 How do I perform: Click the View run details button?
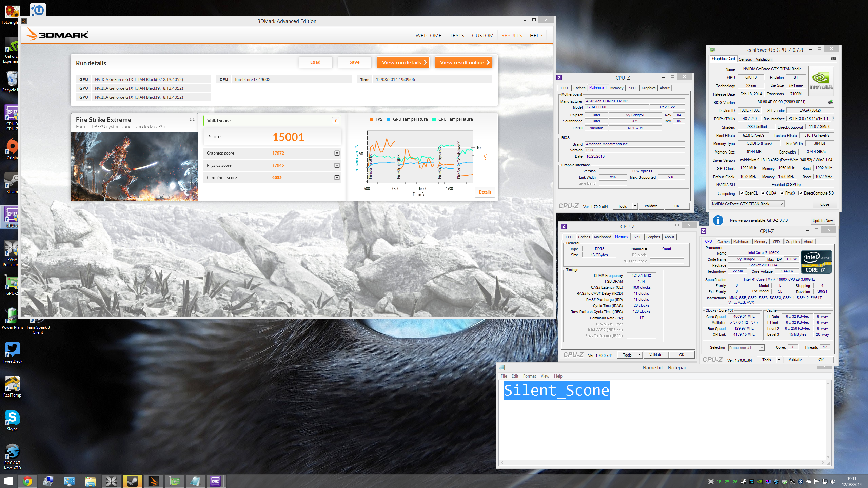(x=403, y=62)
